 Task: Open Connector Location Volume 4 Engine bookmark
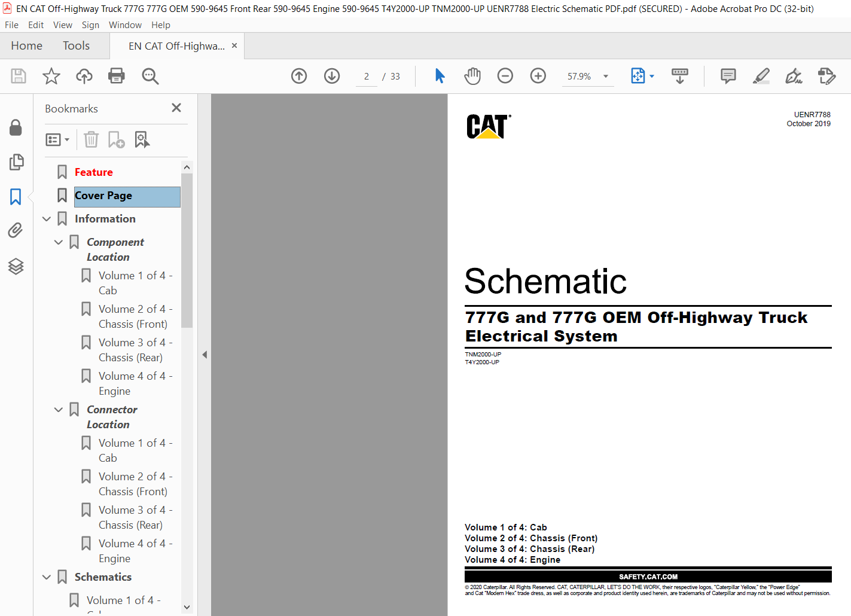[x=135, y=551]
